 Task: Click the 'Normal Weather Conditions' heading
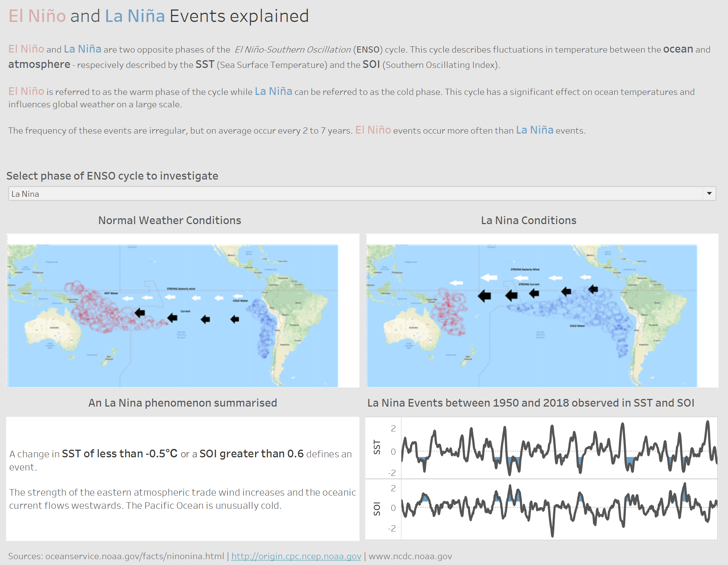tap(170, 220)
